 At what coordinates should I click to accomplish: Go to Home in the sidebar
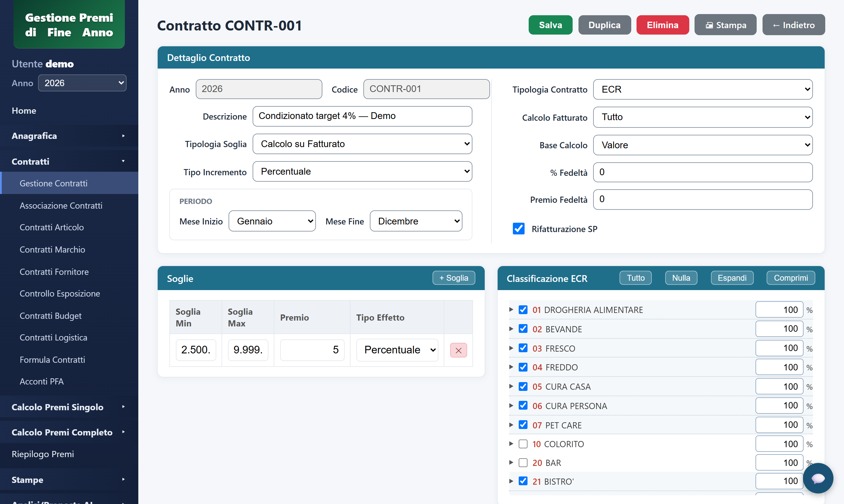(x=69, y=111)
